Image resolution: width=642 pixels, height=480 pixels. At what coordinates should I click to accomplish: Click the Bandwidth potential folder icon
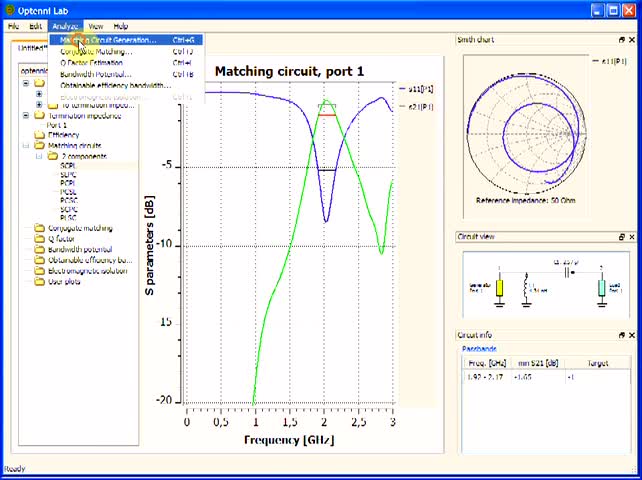39,249
